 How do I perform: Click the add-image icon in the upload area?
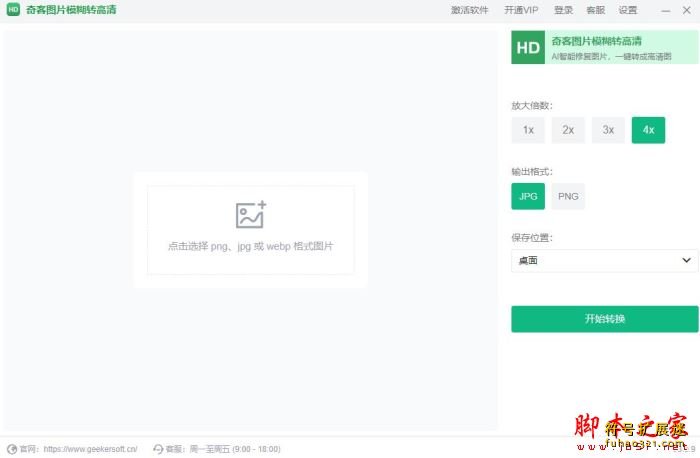point(250,215)
